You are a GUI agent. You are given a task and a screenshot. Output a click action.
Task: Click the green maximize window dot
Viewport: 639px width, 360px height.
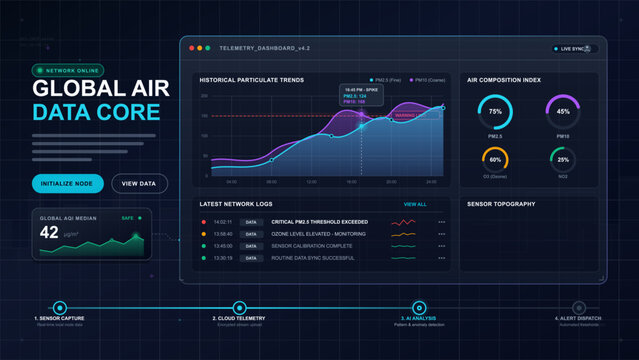pos(208,48)
